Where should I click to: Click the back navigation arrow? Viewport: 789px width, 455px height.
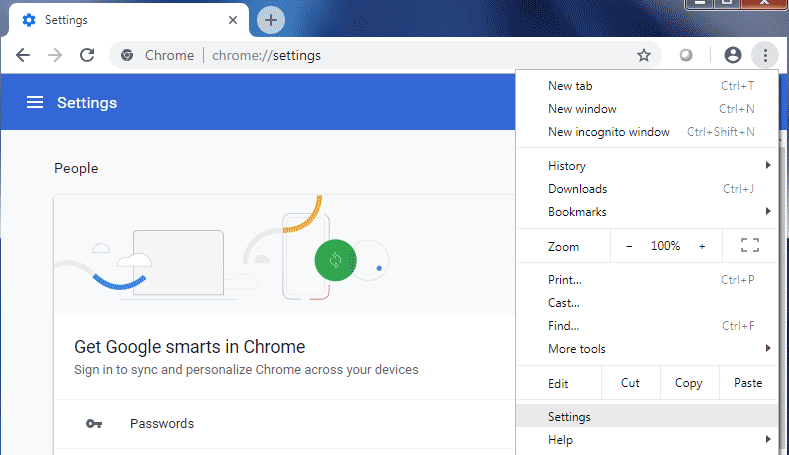23,55
